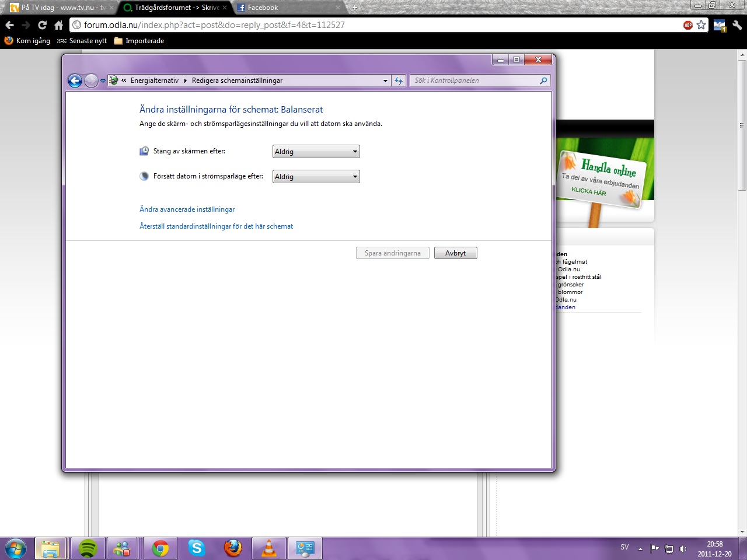Refresh the Control Panel address bar
This screenshot has width=747, height=560.
point(399,80)
